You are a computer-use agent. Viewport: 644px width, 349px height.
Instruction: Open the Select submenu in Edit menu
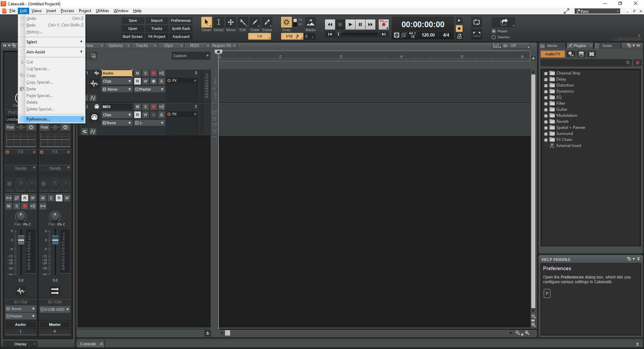[x=51, y=42]
